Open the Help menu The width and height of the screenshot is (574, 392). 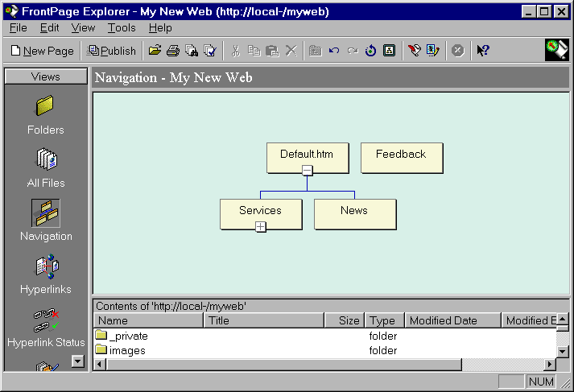coord(160,28)
